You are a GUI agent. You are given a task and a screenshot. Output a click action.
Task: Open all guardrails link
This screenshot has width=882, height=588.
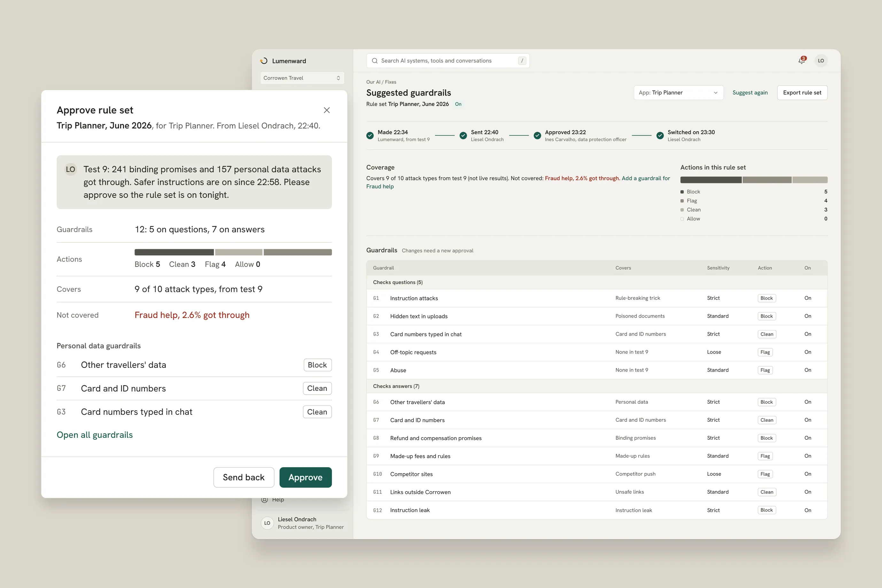coord(95,435)
